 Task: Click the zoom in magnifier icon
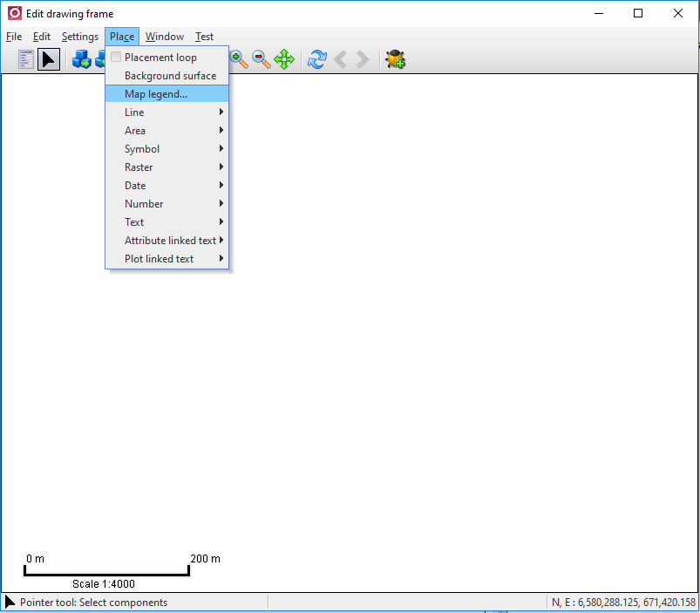239,59
